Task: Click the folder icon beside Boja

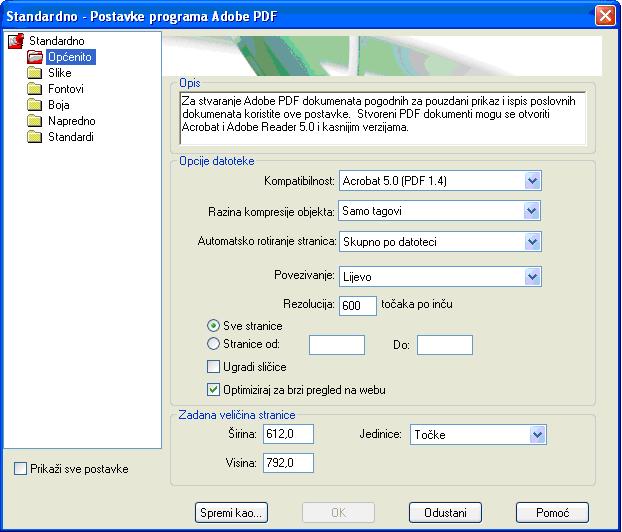Action: [35, 105]
